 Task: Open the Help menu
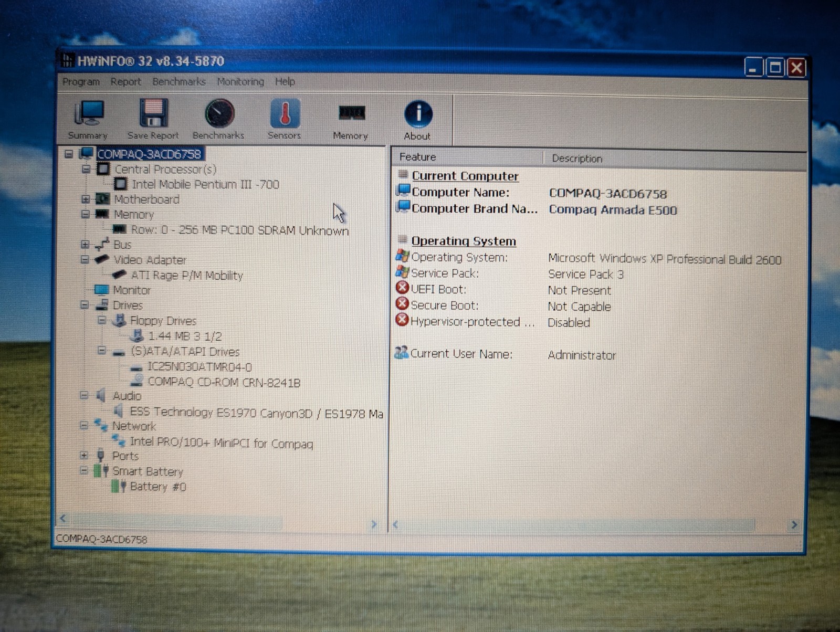click(285, 82)
